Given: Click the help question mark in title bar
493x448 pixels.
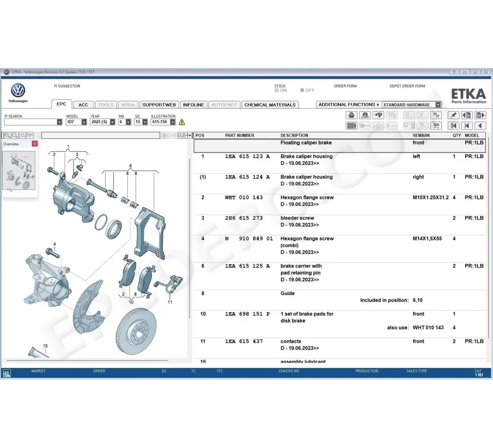Looking at the screenshot, I should [x=454, y=72].
